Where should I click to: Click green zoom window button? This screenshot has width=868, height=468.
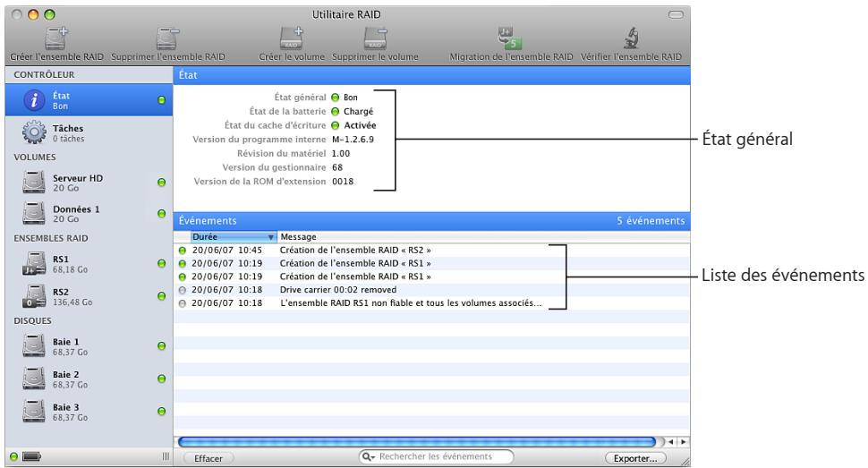(49, 15)
